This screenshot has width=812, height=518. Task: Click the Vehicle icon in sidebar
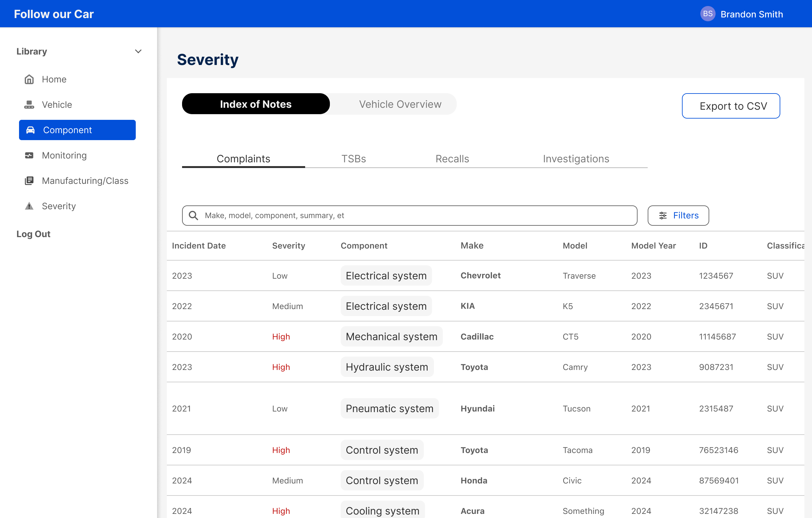[29, 105]
